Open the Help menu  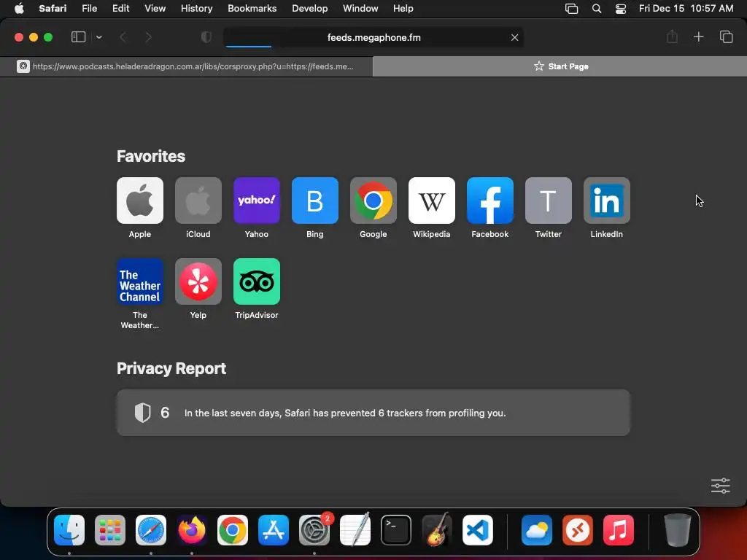pos(403,9)
